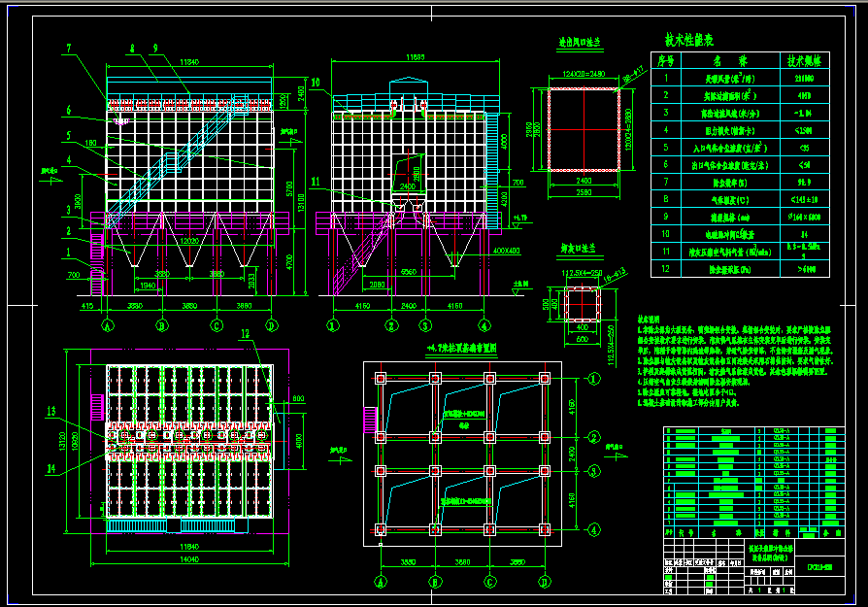The width and height of the screenshot is (868, 607).
Task: Click the part callout number 7
Action: pos(69,49)
